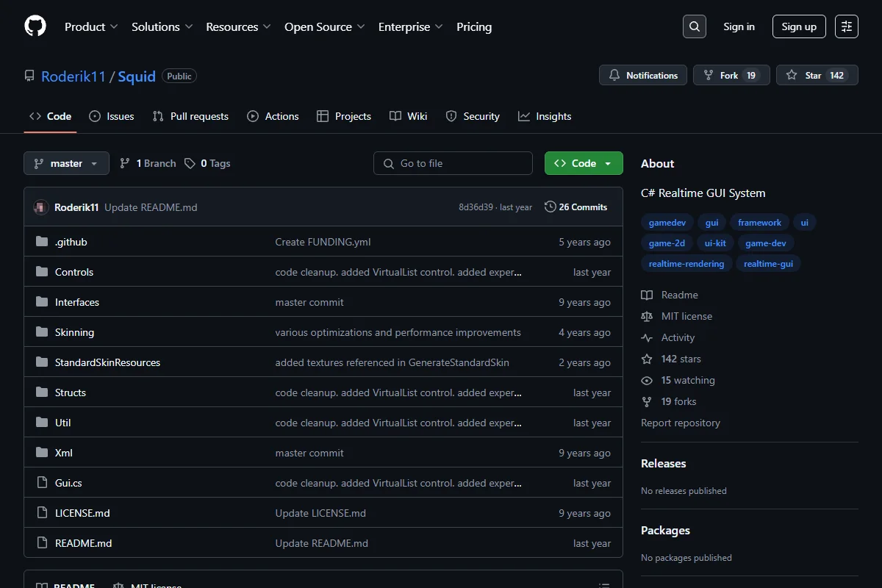The image size is (882, 588).
Task: Open the commit history clock icon
Action: (550, 207)
